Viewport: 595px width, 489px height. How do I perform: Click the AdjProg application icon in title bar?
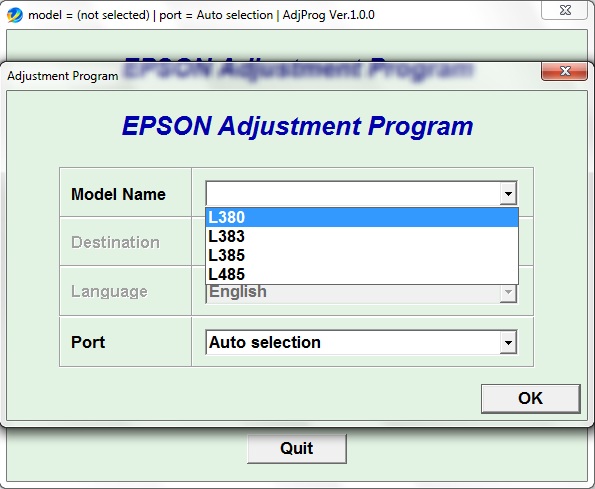pyautogui.click(x=15, y=15)
